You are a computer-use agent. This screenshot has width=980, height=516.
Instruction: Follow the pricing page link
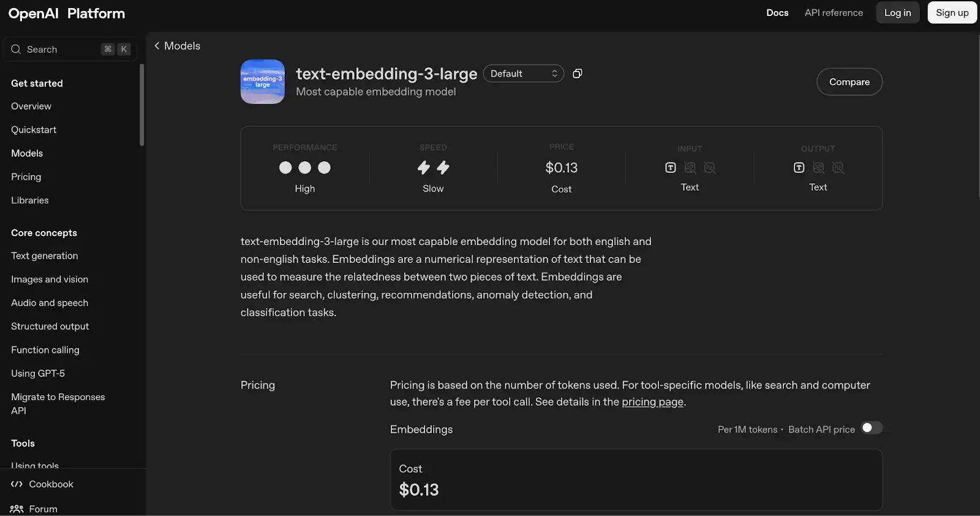click(652, 402)
